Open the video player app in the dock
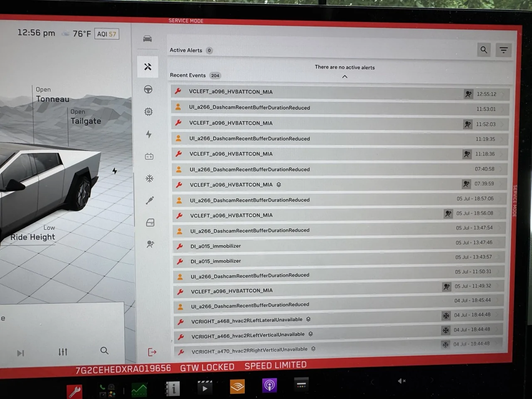Image resolution: width=532 pixels, height=399 pixels. [204, 388]
